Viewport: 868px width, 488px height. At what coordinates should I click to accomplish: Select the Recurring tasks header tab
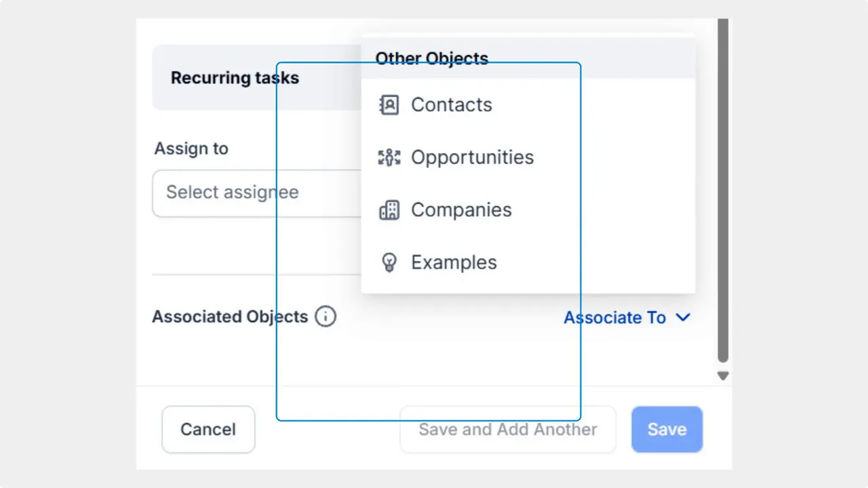[x=235, y=78]
